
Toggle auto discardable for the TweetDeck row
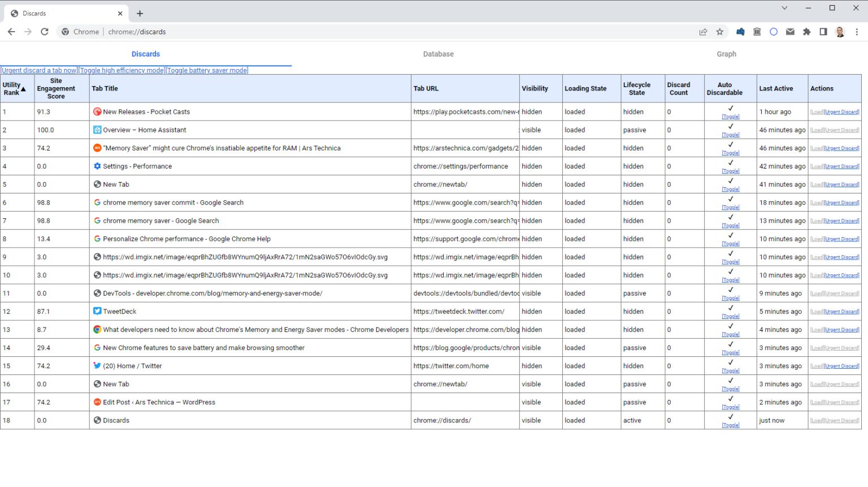pos(730,315)
